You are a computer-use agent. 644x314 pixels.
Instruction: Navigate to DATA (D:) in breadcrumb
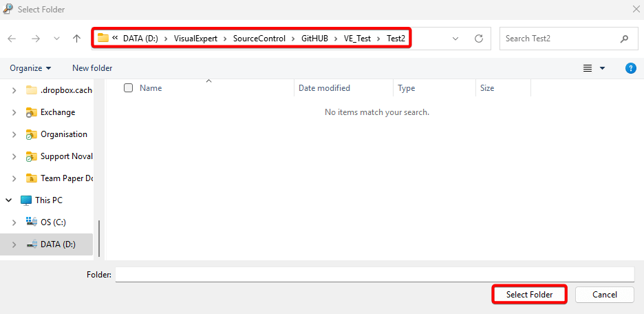141,39
